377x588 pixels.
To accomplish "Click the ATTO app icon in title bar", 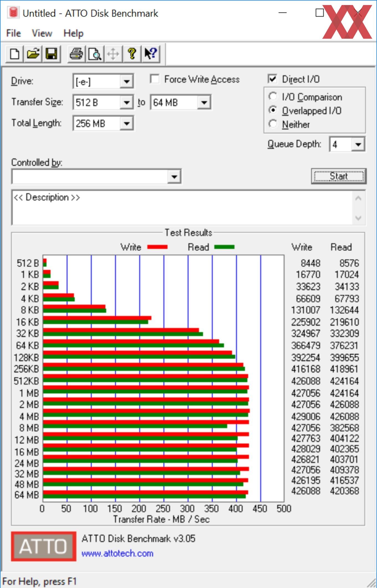I will (13, 13).
